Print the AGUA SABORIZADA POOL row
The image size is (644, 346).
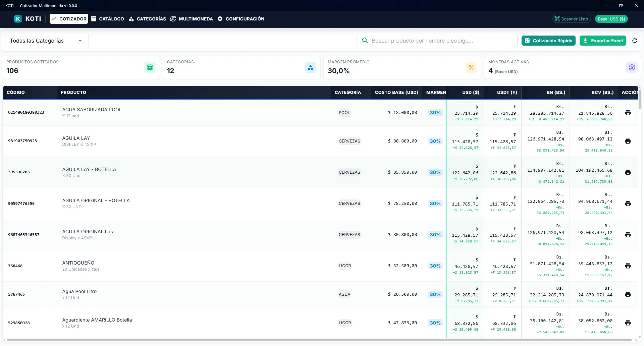pyautogui.click(x=628, y=113)
